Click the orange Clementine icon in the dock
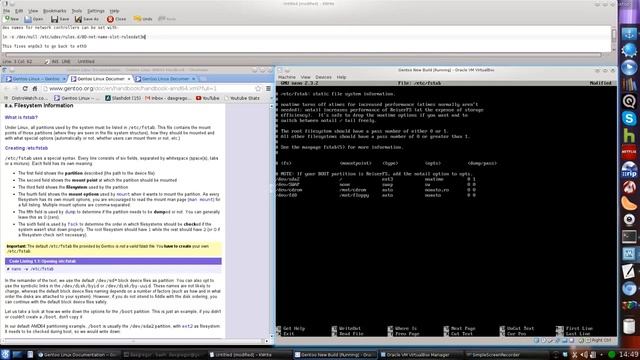The width and height of the screenshot is (640, 360). click(629, 203)
